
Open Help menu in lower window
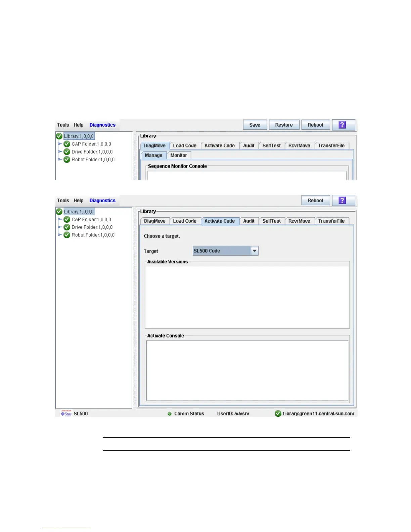(x=79, y=201)
